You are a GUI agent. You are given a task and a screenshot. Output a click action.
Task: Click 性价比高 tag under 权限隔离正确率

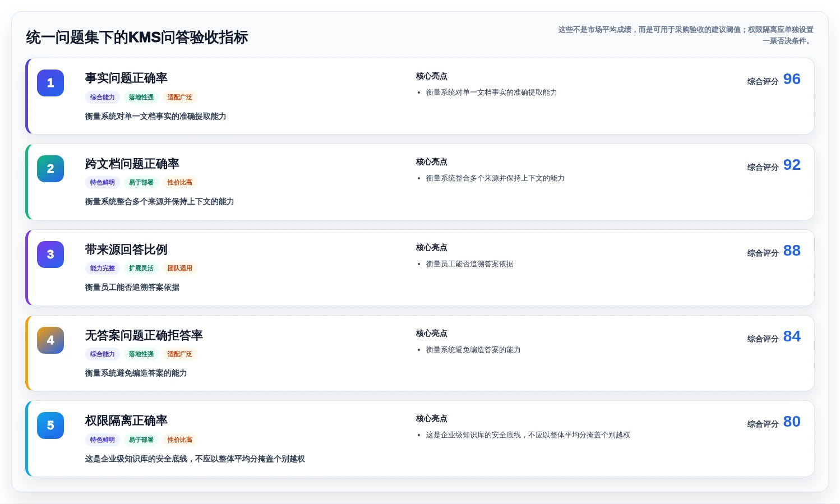180,440
